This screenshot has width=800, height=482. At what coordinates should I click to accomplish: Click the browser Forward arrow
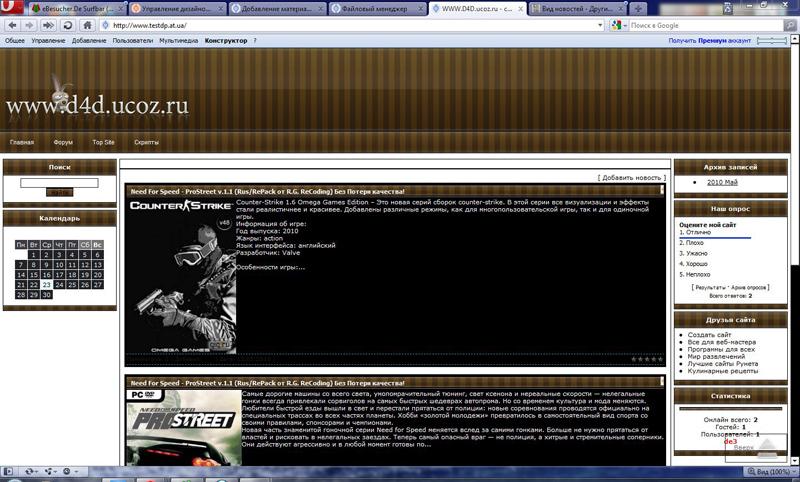pyautogui.click(x=30, y=25)
